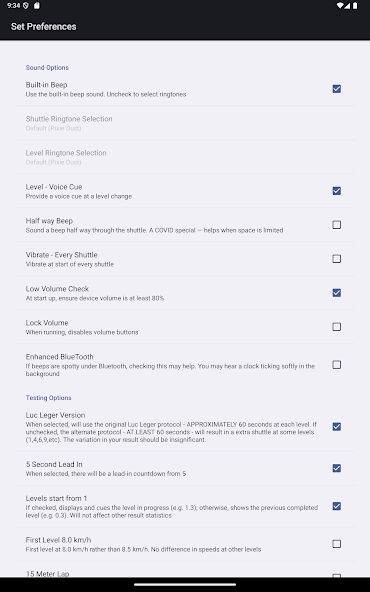The height and width of the screenshot is (592, 370).
Task: Open Level Ringtone Selection preference
Action: coord(185,157)
